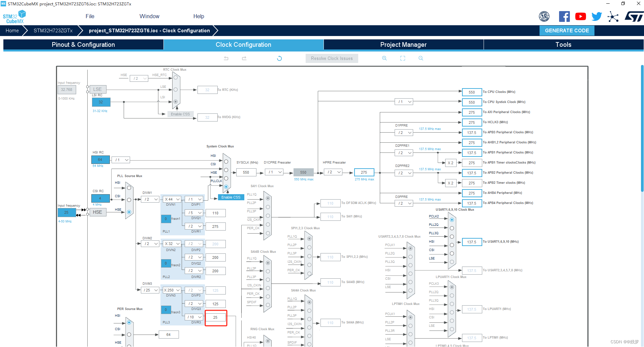Click the ST community network icon
This screenshot has width=644, height=347.
613,16
